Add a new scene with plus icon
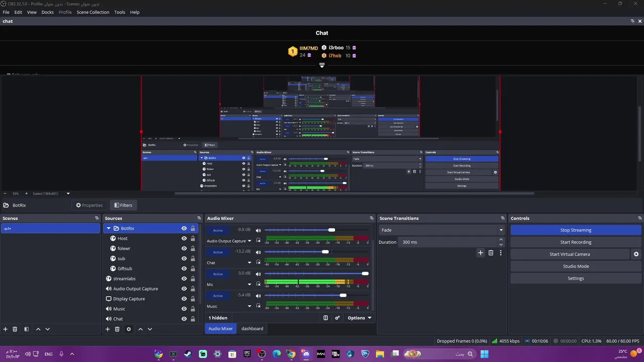This screenshot has height=362, width=644. tap(6, 329)
